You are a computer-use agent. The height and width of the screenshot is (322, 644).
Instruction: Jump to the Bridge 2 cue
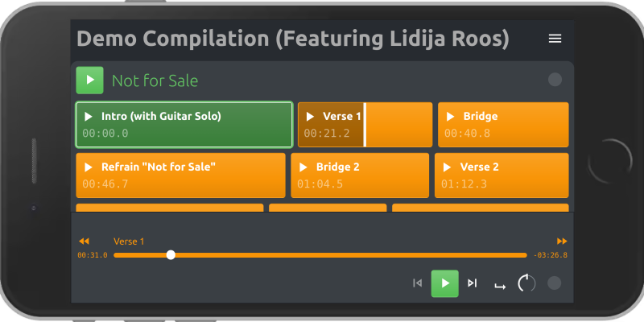pyautogui.click(x=360, y=175)
